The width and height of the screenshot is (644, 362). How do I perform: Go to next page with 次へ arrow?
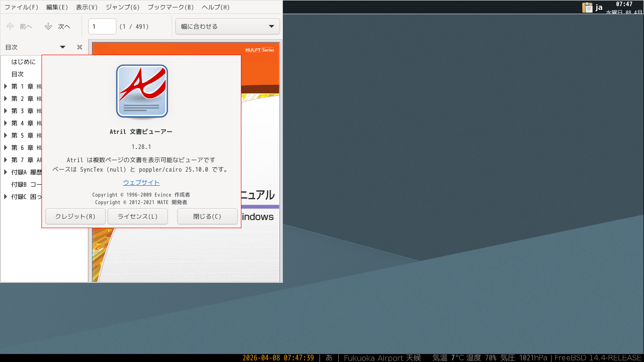[x=58, y=26]
